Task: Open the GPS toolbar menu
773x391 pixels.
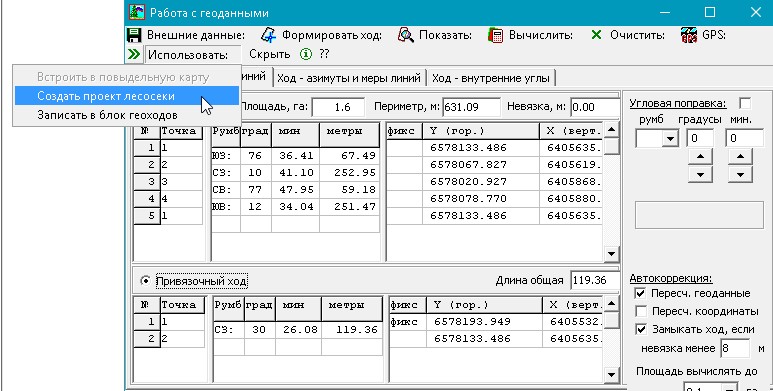Action: click(713, 36)
